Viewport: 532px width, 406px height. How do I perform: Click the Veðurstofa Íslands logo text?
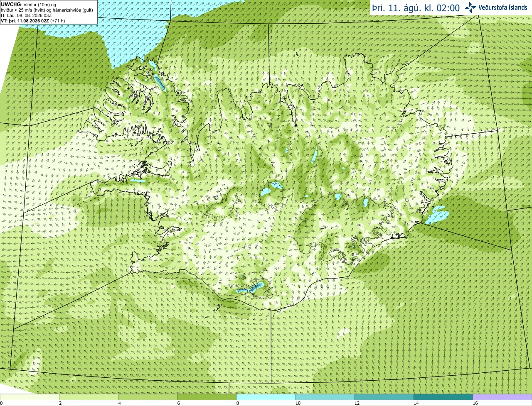pos(502,7)
